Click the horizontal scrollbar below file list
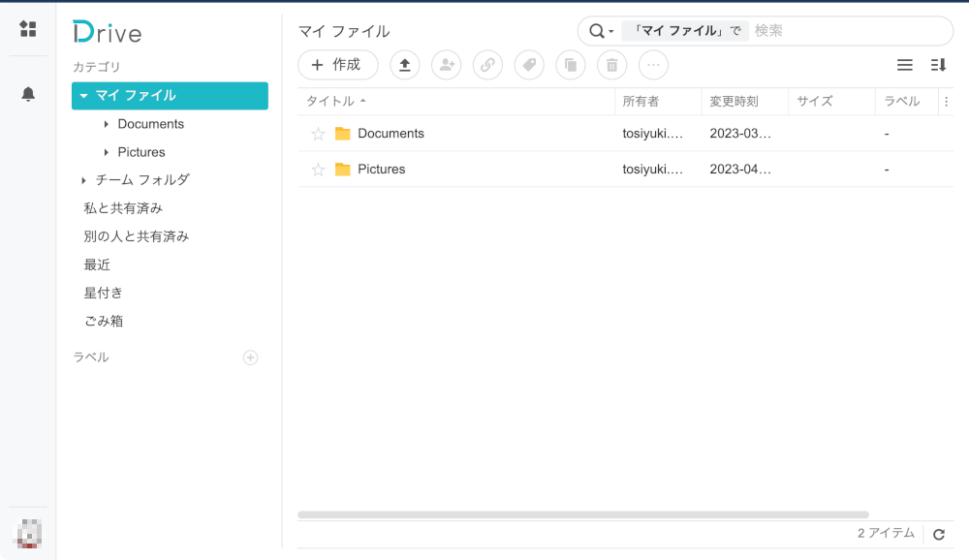The height and width of the screenshot is (560, 969). (x=583, y=514)
